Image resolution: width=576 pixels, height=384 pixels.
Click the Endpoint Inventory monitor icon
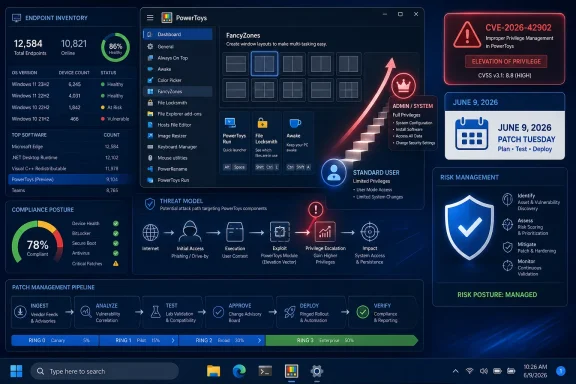point(17,18)
